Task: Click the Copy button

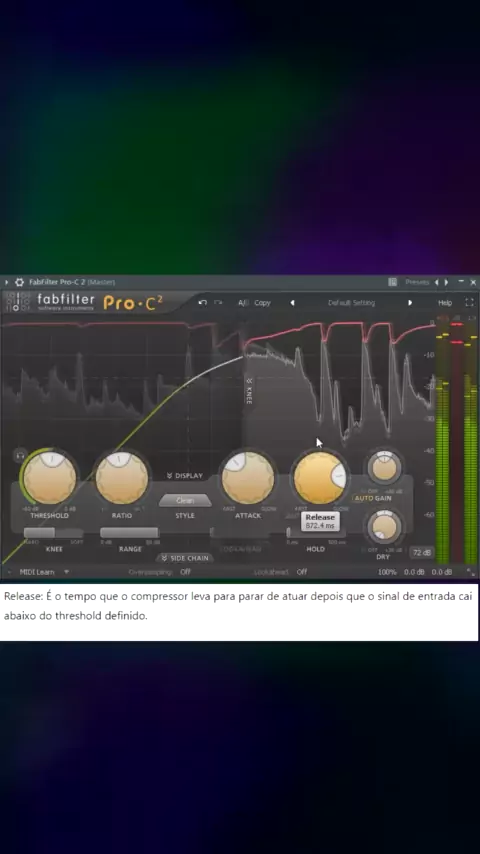Action: coord(263,303)
